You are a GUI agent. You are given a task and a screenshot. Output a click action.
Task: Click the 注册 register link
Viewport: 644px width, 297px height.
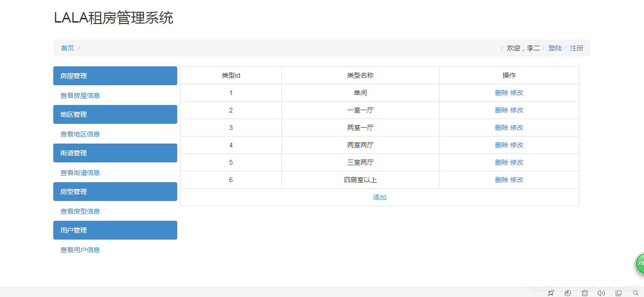(x=577, y=48)
